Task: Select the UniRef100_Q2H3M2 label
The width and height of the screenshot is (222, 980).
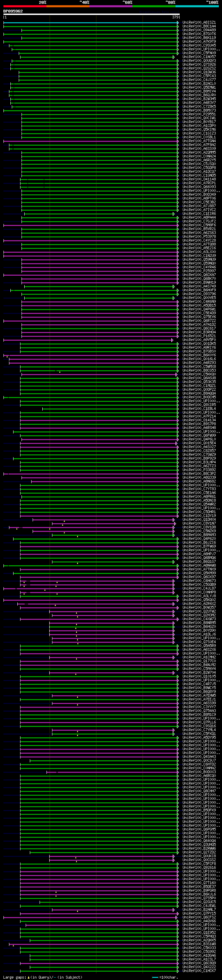Action: [x=199, y=615]
